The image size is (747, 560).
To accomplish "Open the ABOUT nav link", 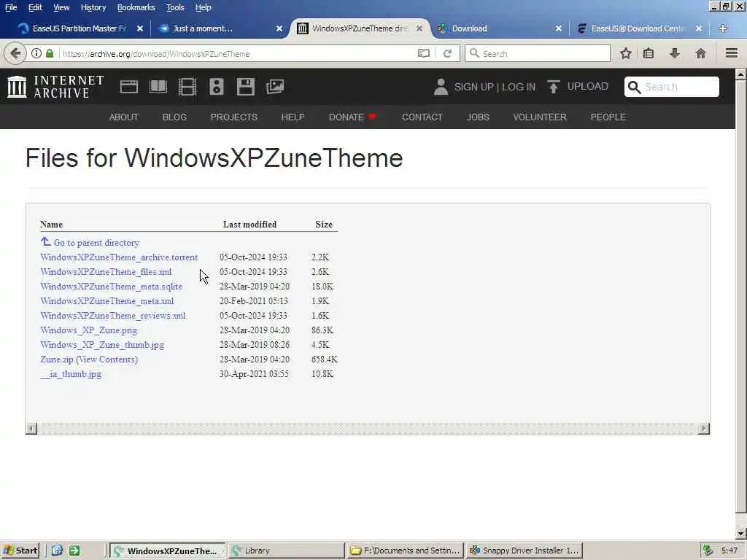I will coord(124,117).
